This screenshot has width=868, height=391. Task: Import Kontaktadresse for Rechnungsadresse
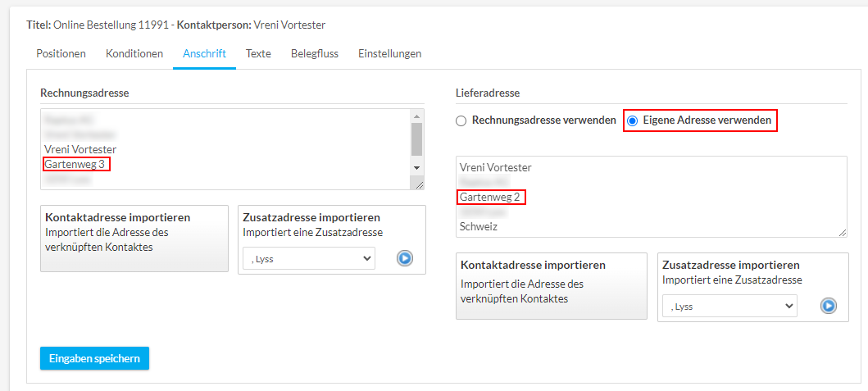(134, 238)
